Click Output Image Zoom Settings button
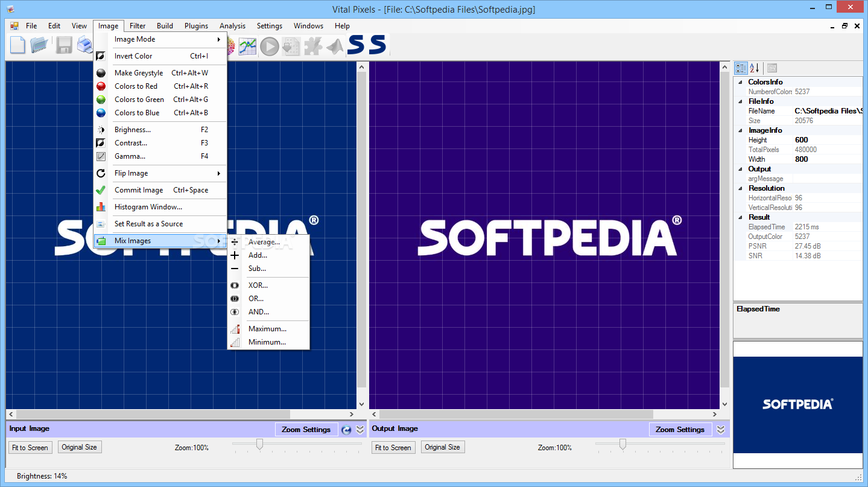 coord(680,430)
